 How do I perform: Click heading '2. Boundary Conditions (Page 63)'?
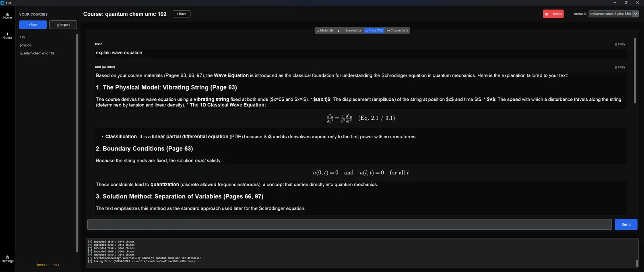point(144,149)
